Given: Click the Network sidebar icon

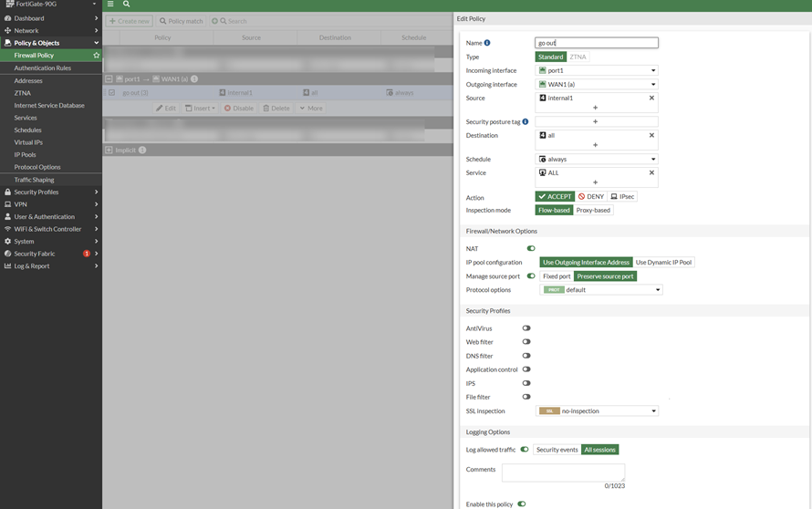Looking at the screenshot, I should (x=8, y=30).
